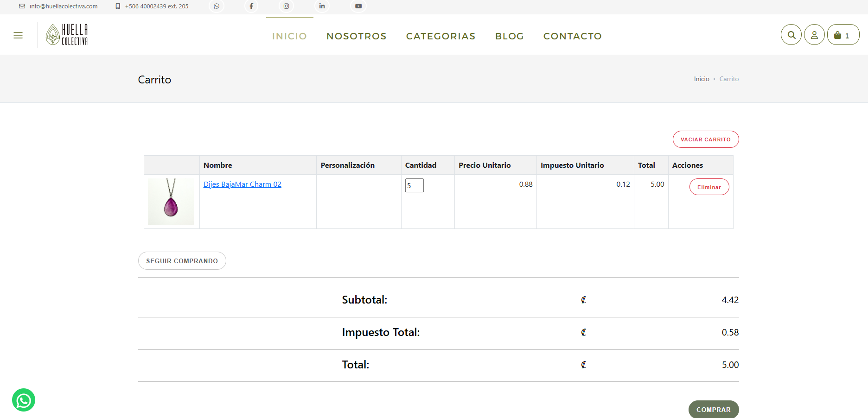868x418 pixels.
Task: Visit the Facebook page icon
Action: 251,6
